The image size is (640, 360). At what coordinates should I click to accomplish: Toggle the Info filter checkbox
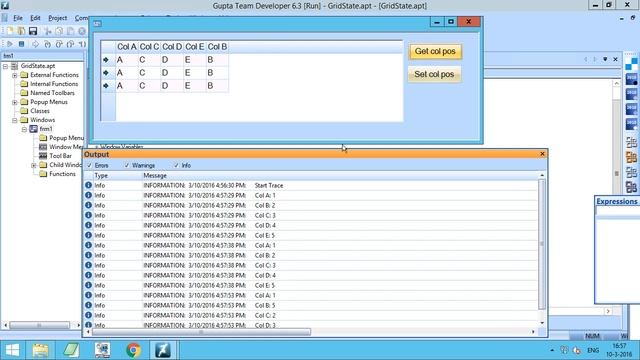click(x=176, y=165)
